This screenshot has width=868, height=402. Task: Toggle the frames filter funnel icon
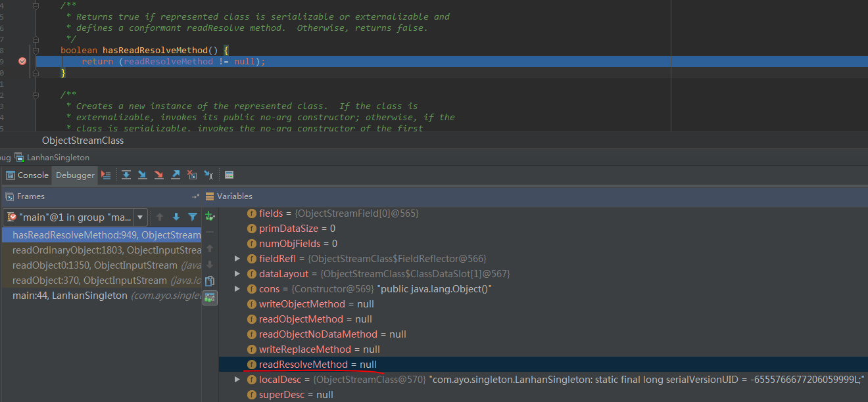click(x=193, y=217)
